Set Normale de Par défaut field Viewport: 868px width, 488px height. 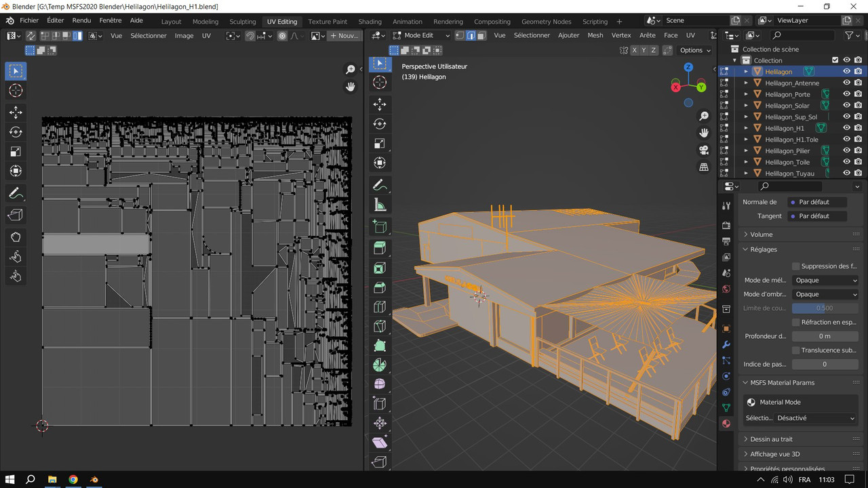click(818, 202)
